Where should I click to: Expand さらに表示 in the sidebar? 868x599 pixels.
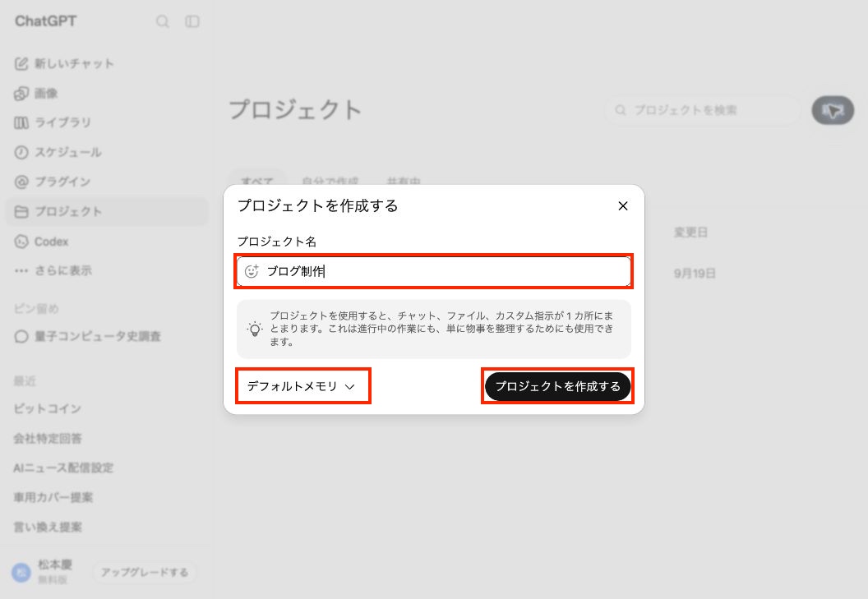[105, 270]
